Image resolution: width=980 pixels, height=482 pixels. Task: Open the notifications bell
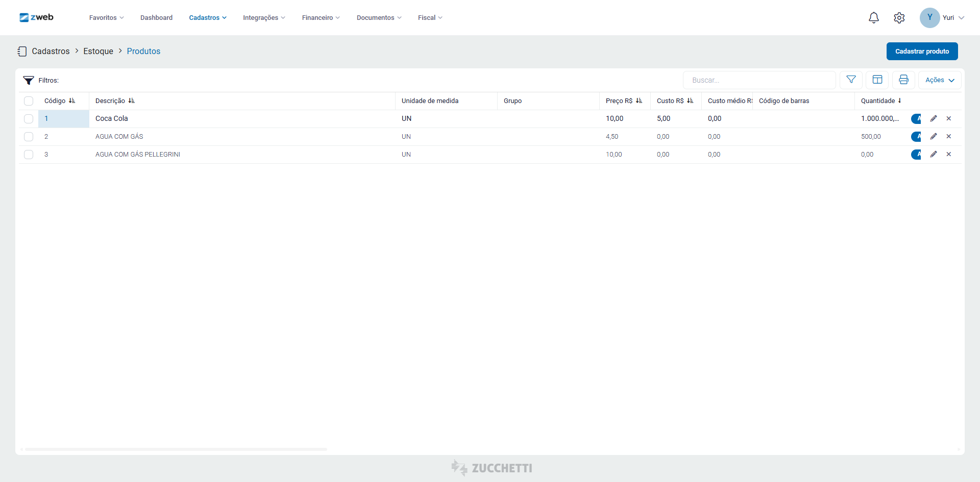coord(873,18)
